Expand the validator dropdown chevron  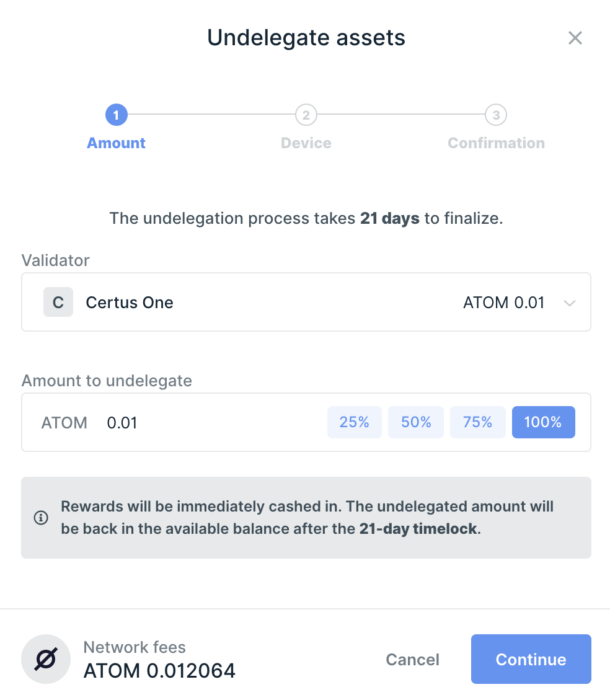pyautogui.click(x=570, y=303)
